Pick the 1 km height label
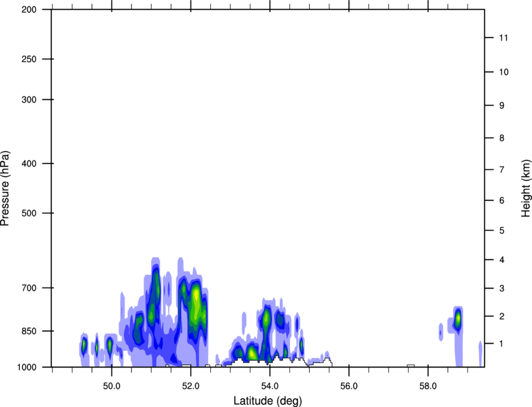532x407 pixels. [x=502, y=344]
